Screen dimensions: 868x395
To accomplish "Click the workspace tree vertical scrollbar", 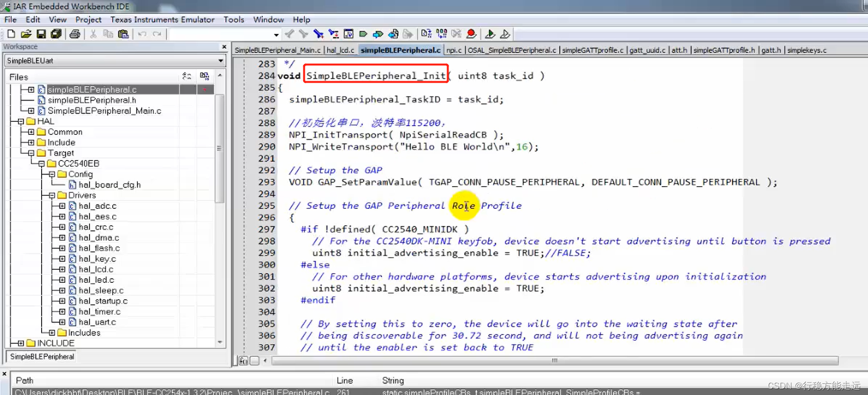I will 220,149.
